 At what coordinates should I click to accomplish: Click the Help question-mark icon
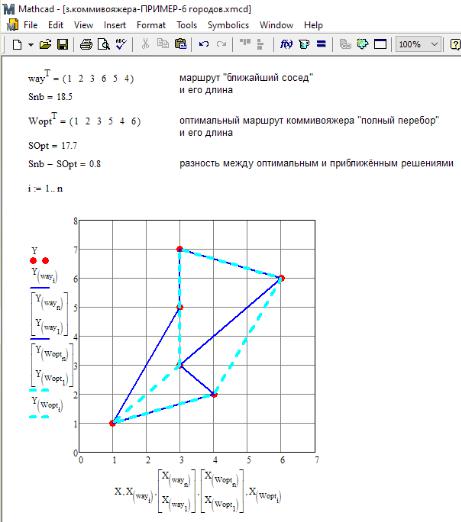coord(455,44)
